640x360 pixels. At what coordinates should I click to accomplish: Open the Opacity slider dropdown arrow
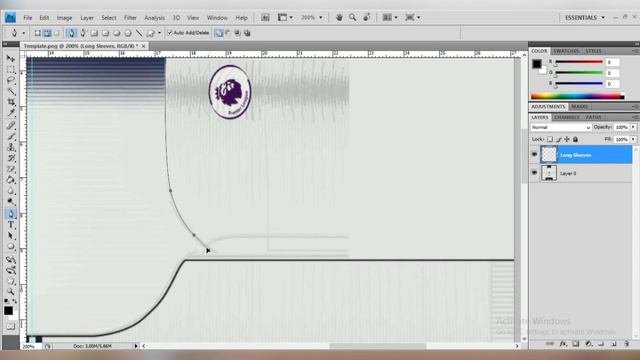coord(633,127)
